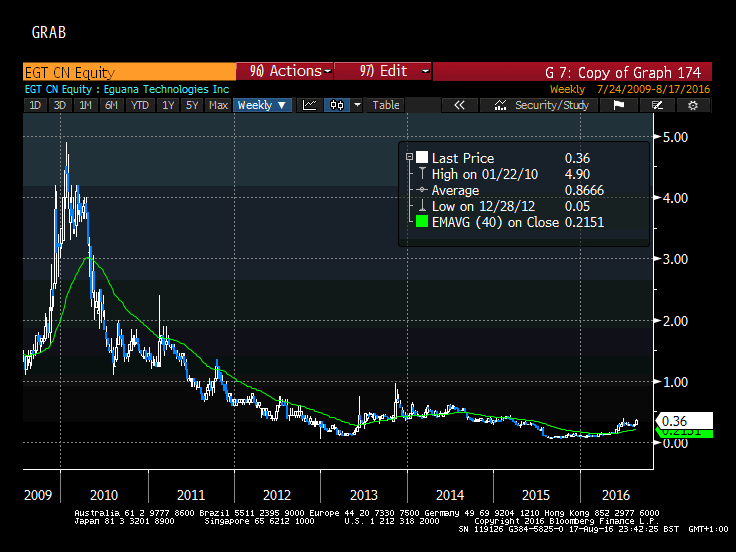Click the orange Weekly label in header

[567, 89]
